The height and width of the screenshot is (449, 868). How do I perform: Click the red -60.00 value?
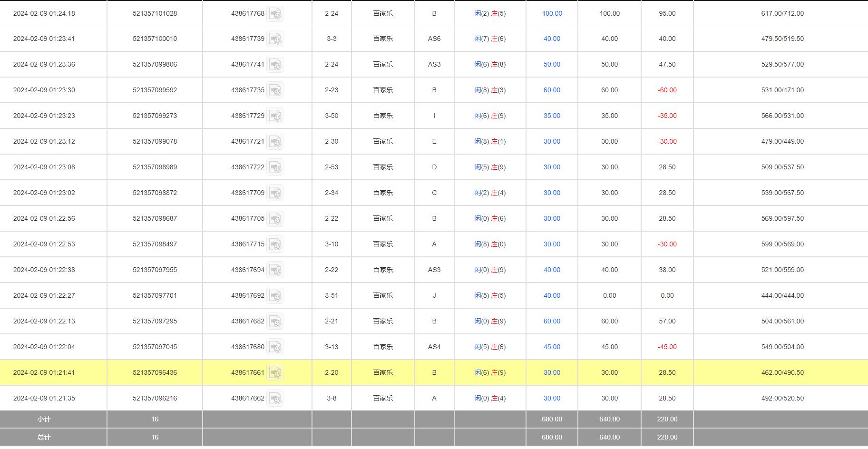(x=667, y=90)
